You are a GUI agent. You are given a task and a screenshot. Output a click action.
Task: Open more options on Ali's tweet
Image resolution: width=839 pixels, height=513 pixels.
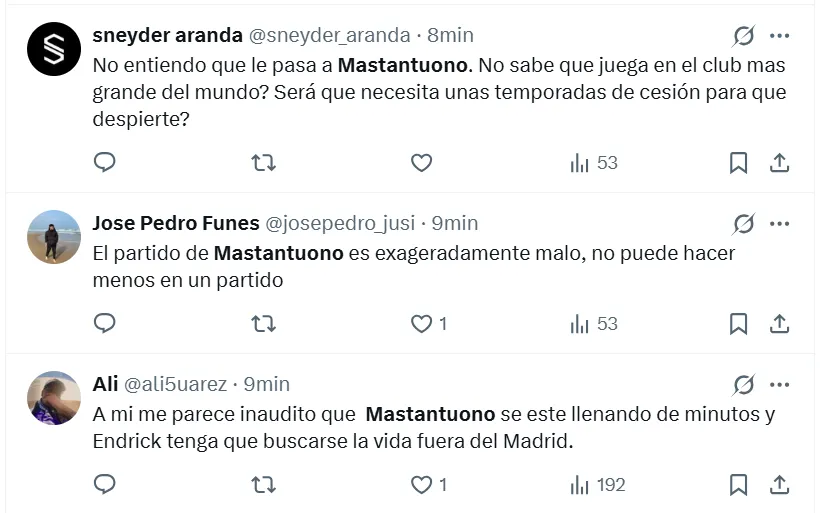(x=780, y=384)
